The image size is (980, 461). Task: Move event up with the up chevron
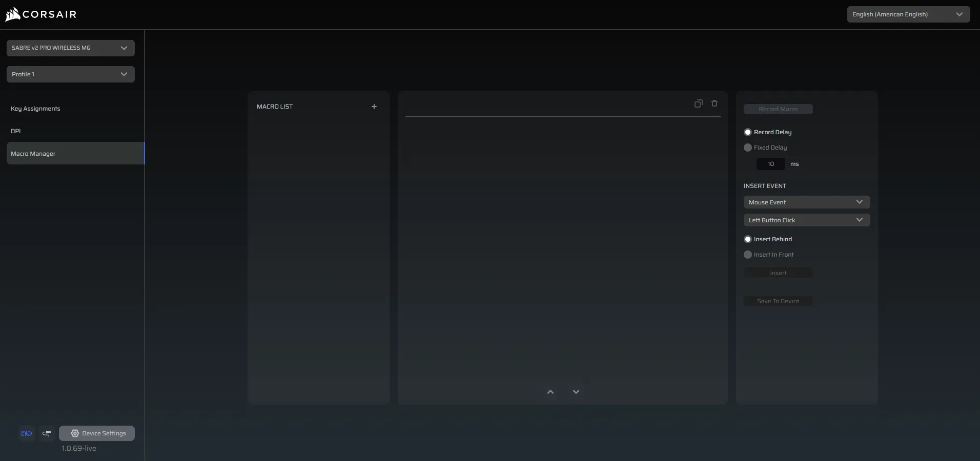tap(550, 392)
